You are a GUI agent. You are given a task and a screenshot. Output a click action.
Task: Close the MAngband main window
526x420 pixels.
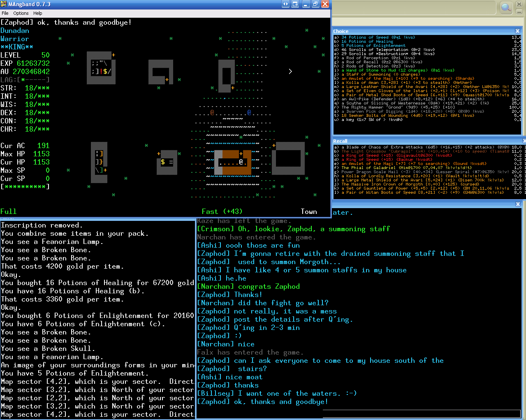tap(325, 4)
